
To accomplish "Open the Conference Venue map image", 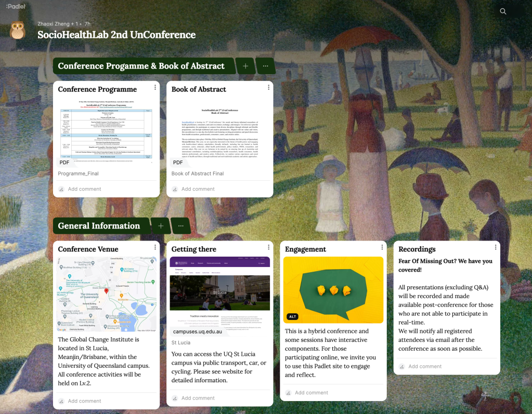I will point(106,294).
